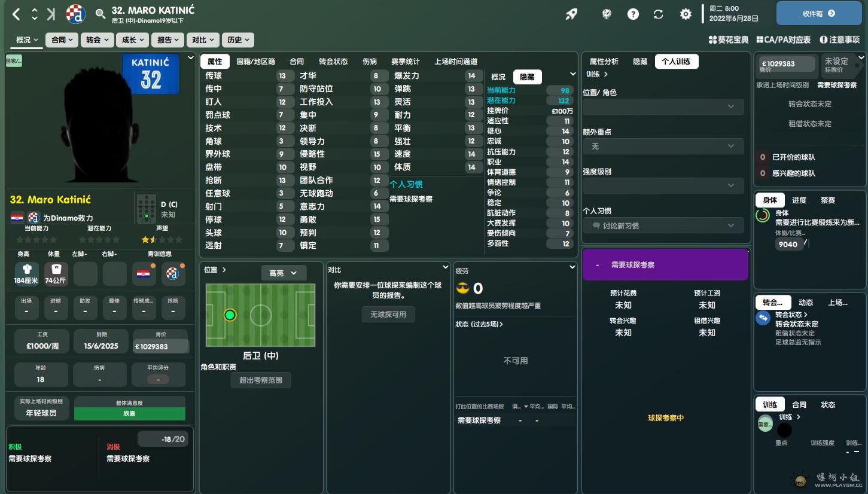Open the help question mark icon

pos(633,14)
